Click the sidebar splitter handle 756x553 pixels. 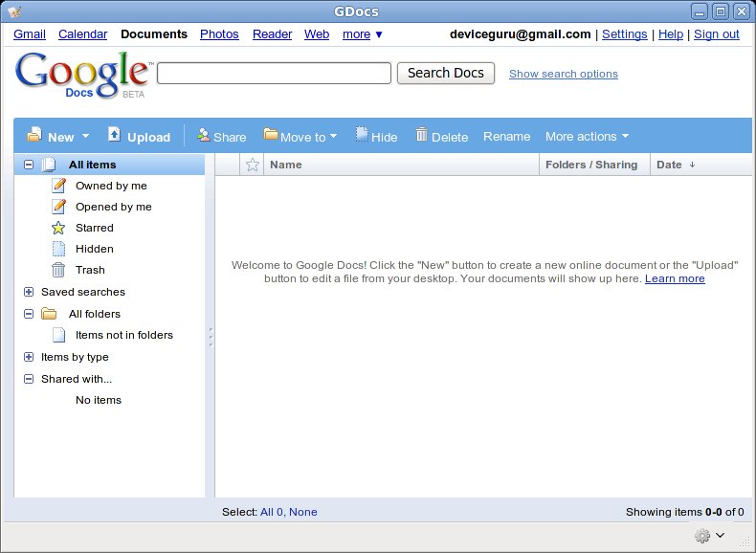[211, 337]
